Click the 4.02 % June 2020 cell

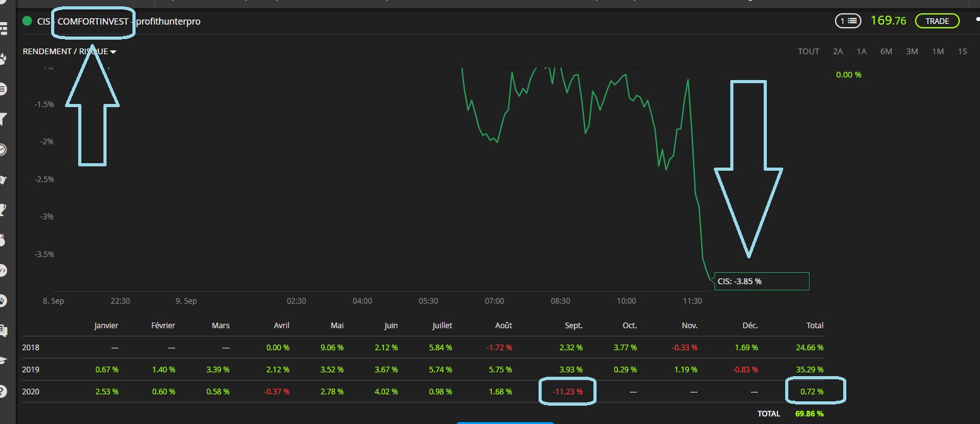pos(385,391)
